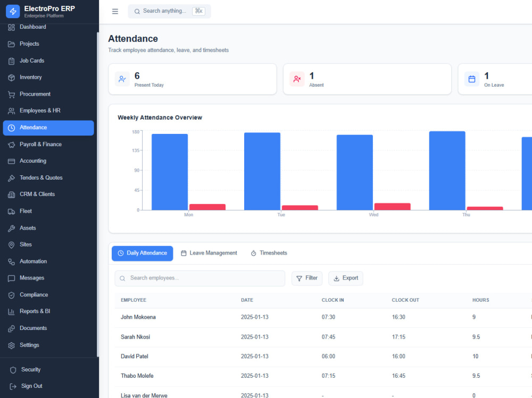The height and width of the screenshot is (398, 532).
Task: Go to Job Cards page
Action: tap(48, 61)
